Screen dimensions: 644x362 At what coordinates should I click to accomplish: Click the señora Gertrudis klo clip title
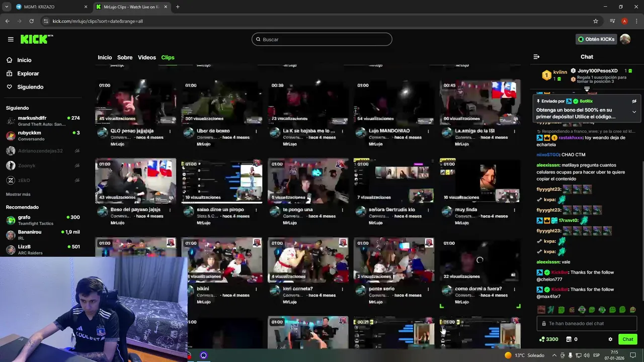click(392, 210)
